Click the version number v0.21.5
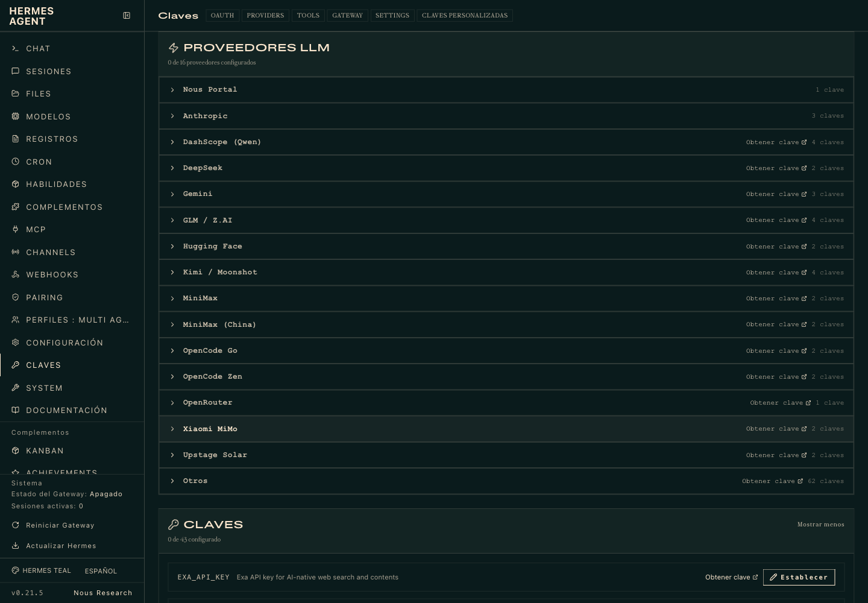This screenshot has height=603, width=868. click(27, 593)
